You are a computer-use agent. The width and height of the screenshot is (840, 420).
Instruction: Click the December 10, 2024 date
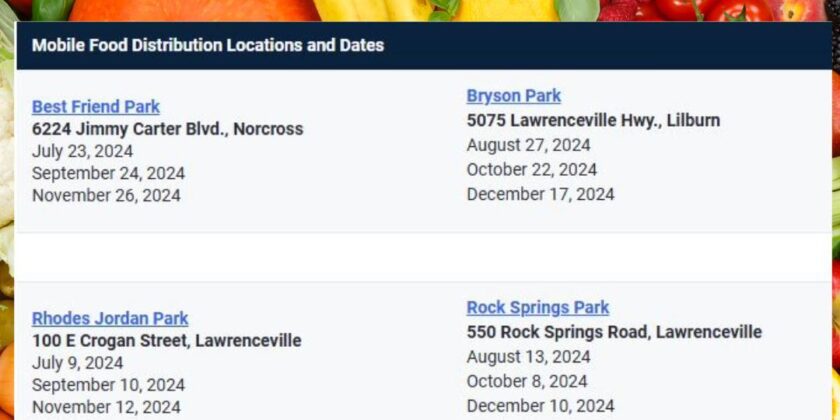pyautogui.click(x=541, y=406)
